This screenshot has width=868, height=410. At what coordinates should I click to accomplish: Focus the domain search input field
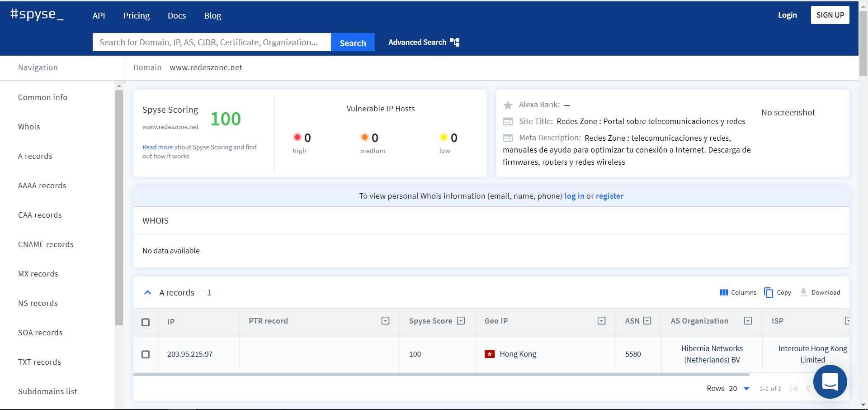[x=211, y=43]
